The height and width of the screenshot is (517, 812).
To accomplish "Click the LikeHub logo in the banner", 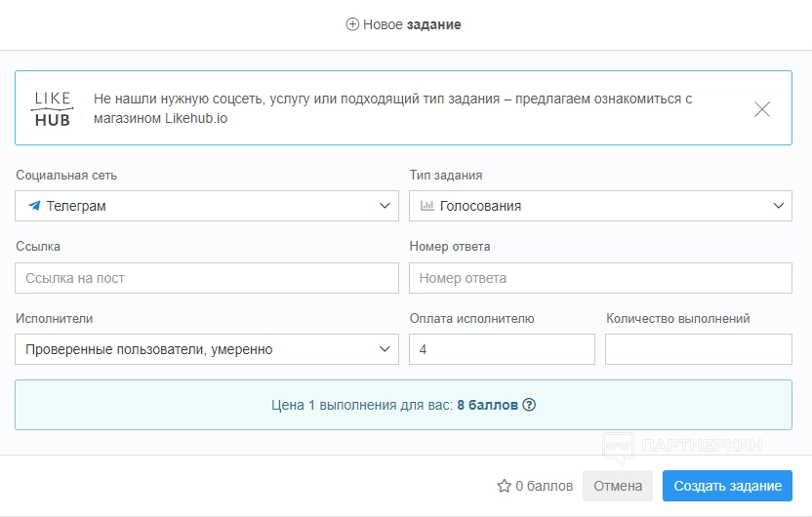I will click(53, 108).
